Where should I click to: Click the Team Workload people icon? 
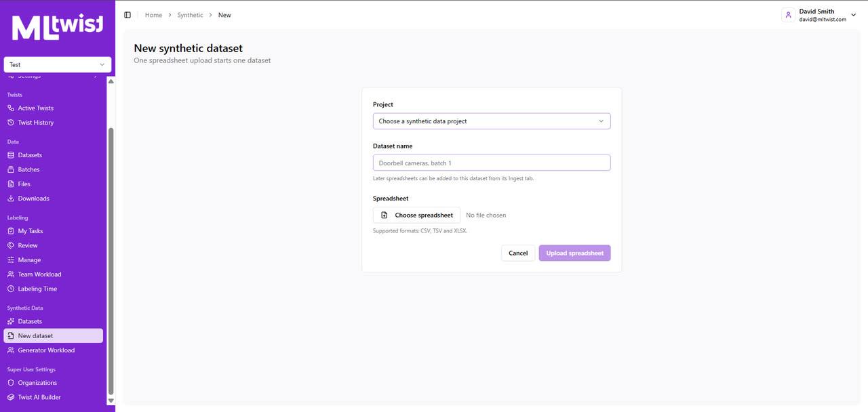click(11, 274)
